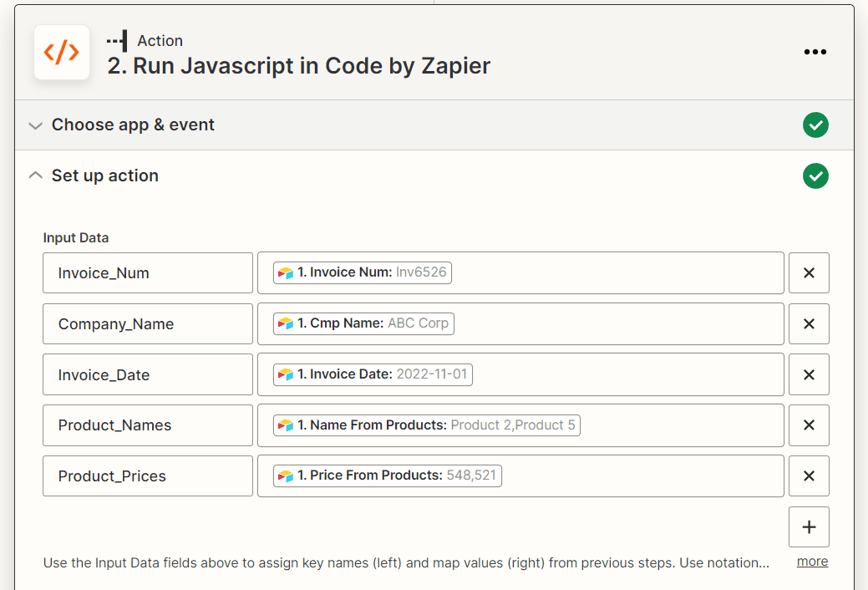Click the Invoice_Num key name field
This screenshot has width=868, height=590.
[x=147, y=272]
